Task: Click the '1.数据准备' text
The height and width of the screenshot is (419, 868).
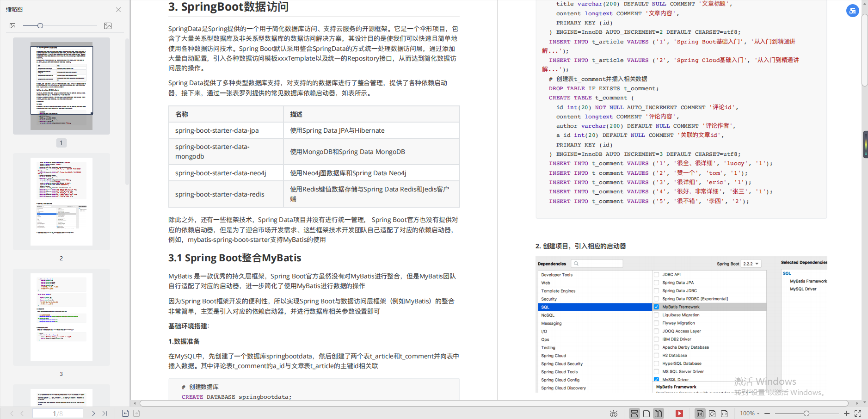Action: point(184,341)
